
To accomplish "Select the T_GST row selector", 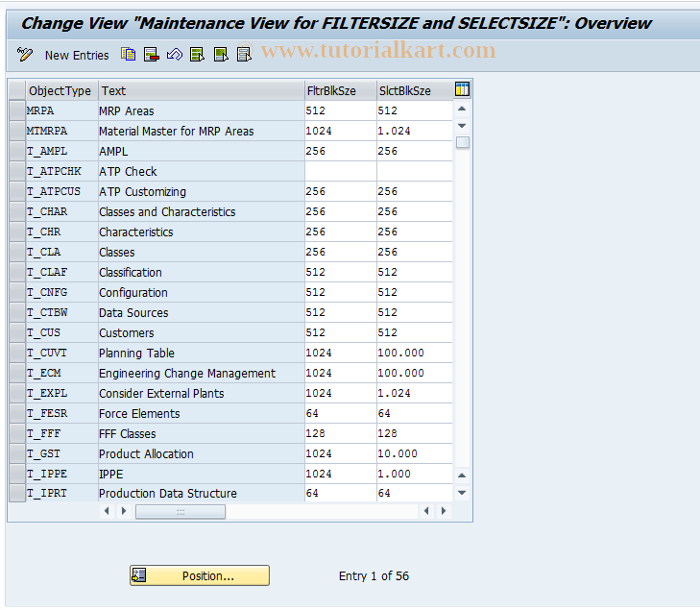I will [x=17, y=453].
